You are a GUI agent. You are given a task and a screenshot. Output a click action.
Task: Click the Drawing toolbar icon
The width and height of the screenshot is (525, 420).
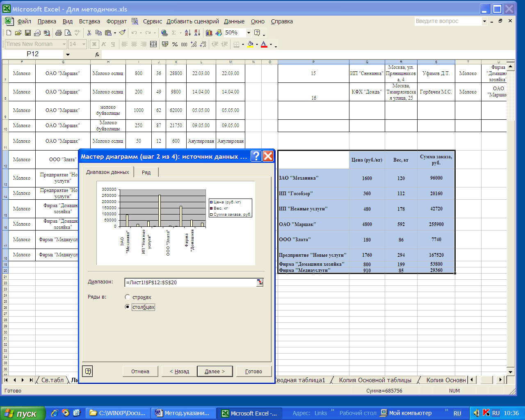(x=219, y=33)
